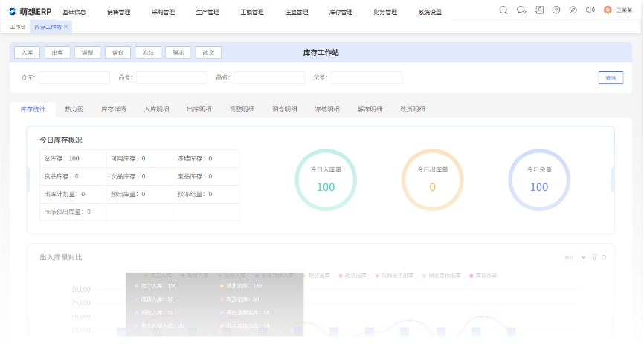Image resolution: width=644 pixels, height=364 pixels.
Task: Click the 解冻 button
Action: click(x=178, y=53)
